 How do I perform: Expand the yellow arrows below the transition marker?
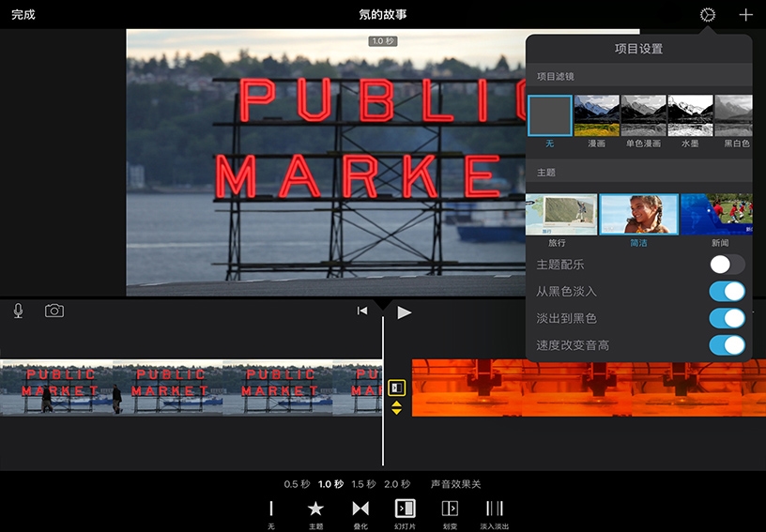396,407
